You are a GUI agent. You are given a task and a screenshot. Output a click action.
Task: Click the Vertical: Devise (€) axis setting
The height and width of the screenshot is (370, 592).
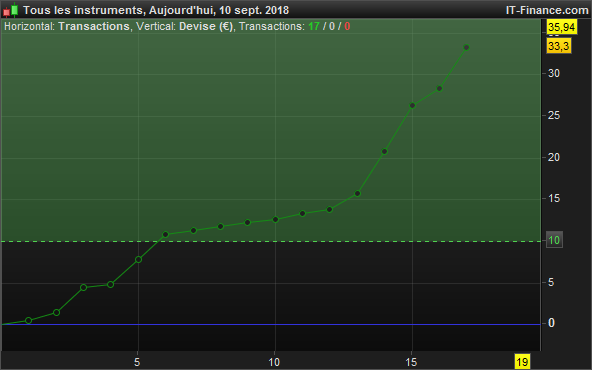[185, 26]
